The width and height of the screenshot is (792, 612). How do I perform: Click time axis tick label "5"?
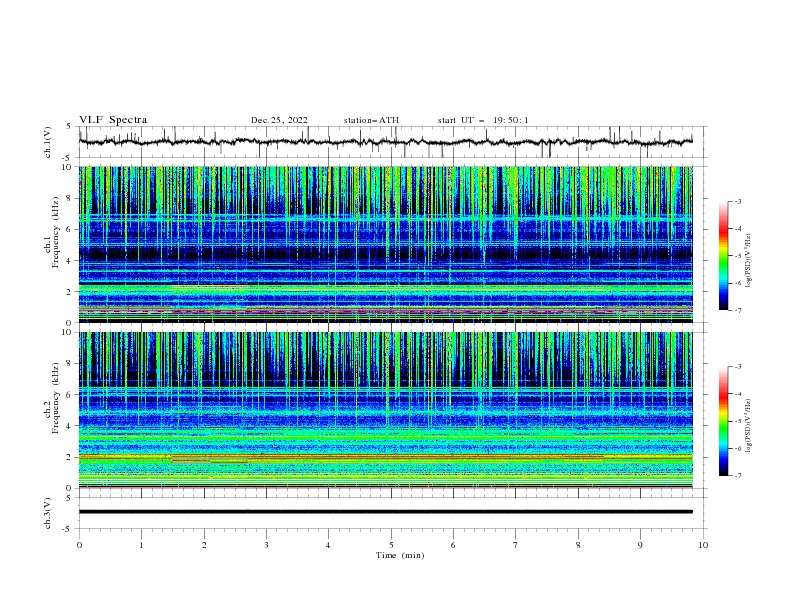(x=391, y=545)
